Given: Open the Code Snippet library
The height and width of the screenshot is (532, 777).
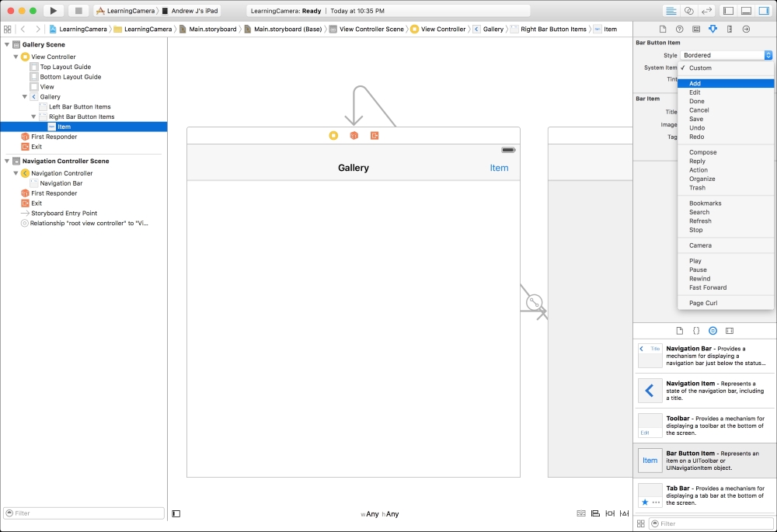Looking at the screenshot, I should (x=696, y=330).
